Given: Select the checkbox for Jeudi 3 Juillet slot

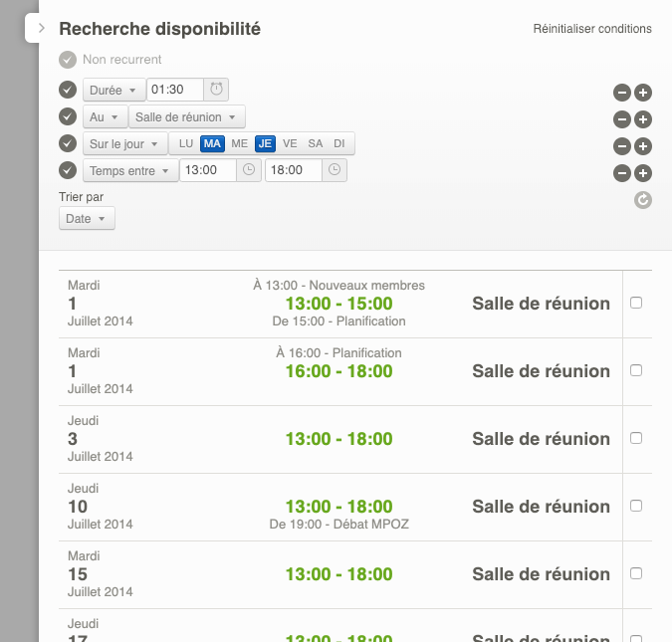Looking at the screenshot, I should (x=636, y=438).
